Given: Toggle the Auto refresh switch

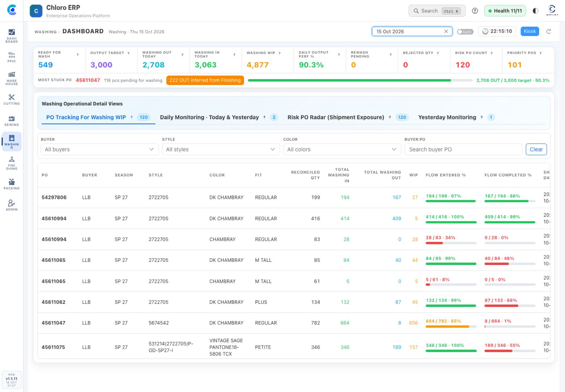Looking at the screenshot, I should pos(465,32).
